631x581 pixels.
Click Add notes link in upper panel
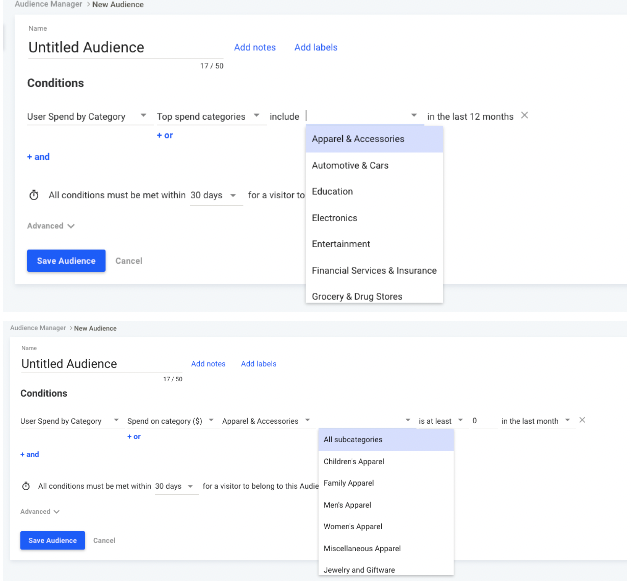click(255, 47)
